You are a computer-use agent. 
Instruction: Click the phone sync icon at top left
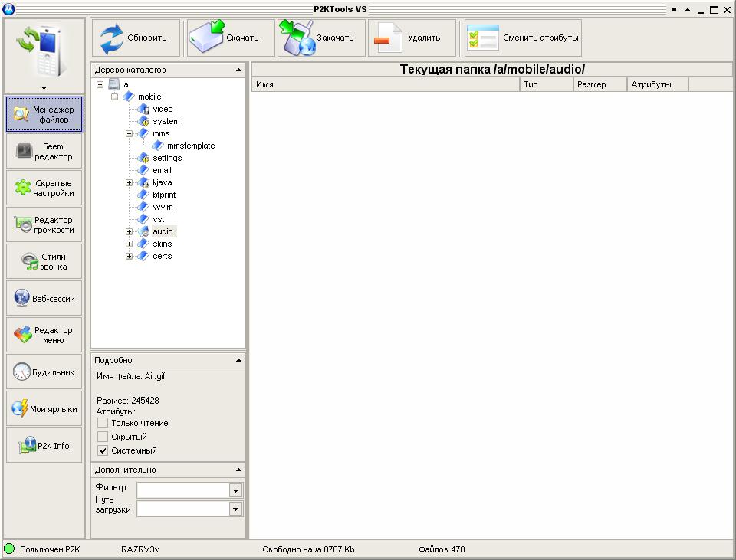(43, 51)
